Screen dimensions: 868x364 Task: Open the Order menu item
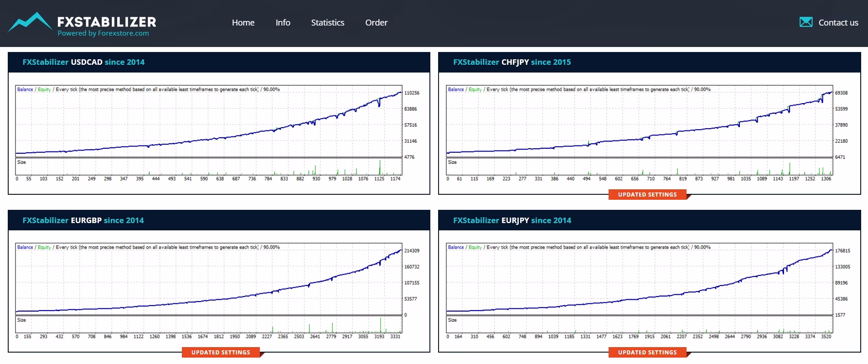click(x=376, y=22)
